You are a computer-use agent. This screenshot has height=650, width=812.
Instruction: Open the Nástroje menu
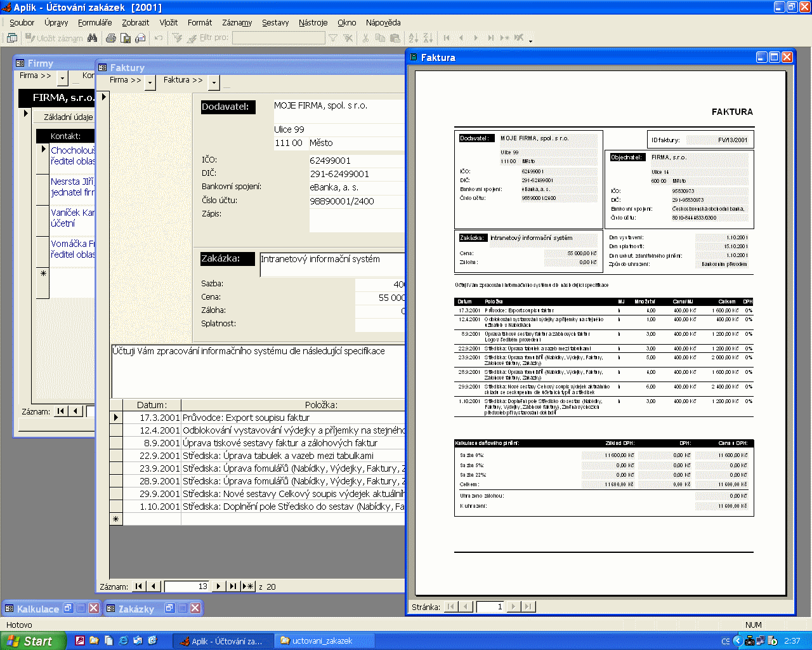coord(313,22)
